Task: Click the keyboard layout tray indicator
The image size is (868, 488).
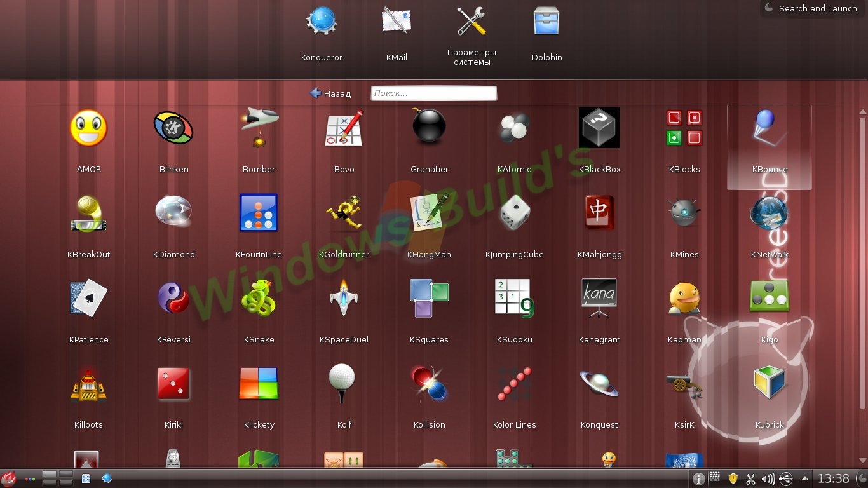Action: coord(715,477)
